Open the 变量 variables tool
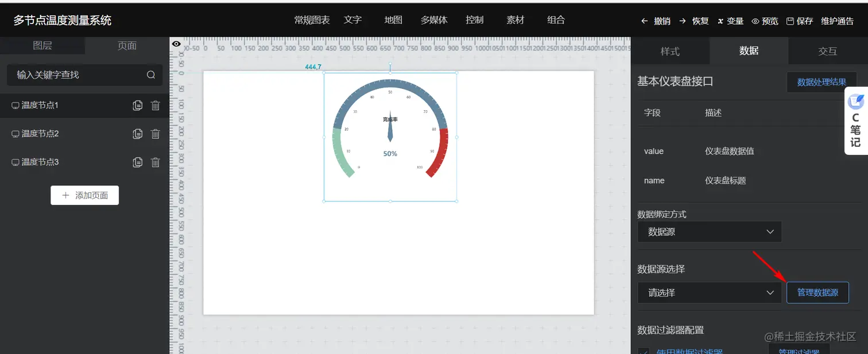The image size is (868, 354). tap(730, 21)
